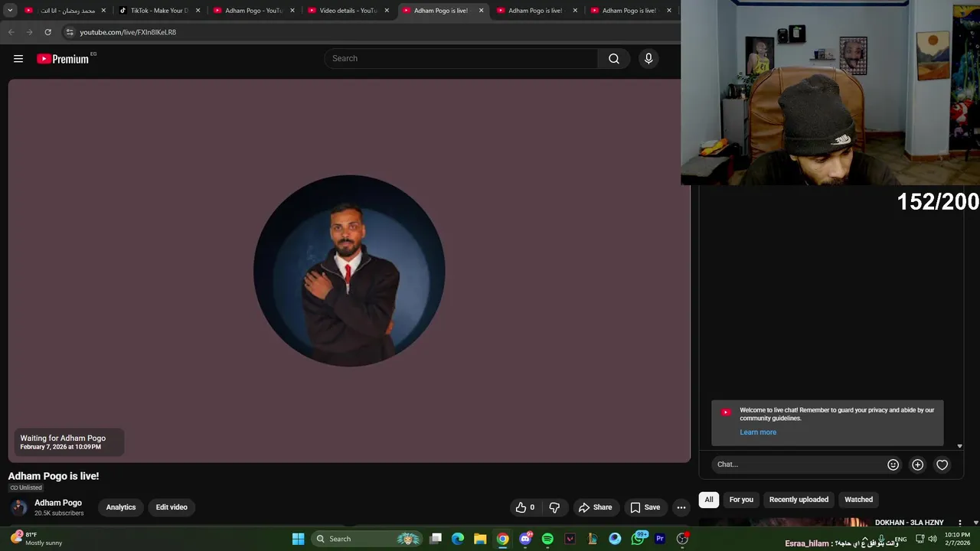
Task: Close the TikTok tab
Action: click(198, 11)
